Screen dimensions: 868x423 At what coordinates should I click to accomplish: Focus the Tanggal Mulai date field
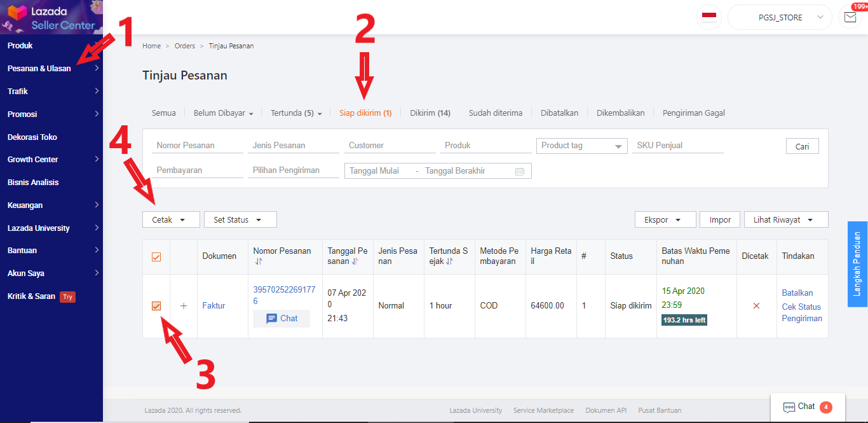pos(379,171)
